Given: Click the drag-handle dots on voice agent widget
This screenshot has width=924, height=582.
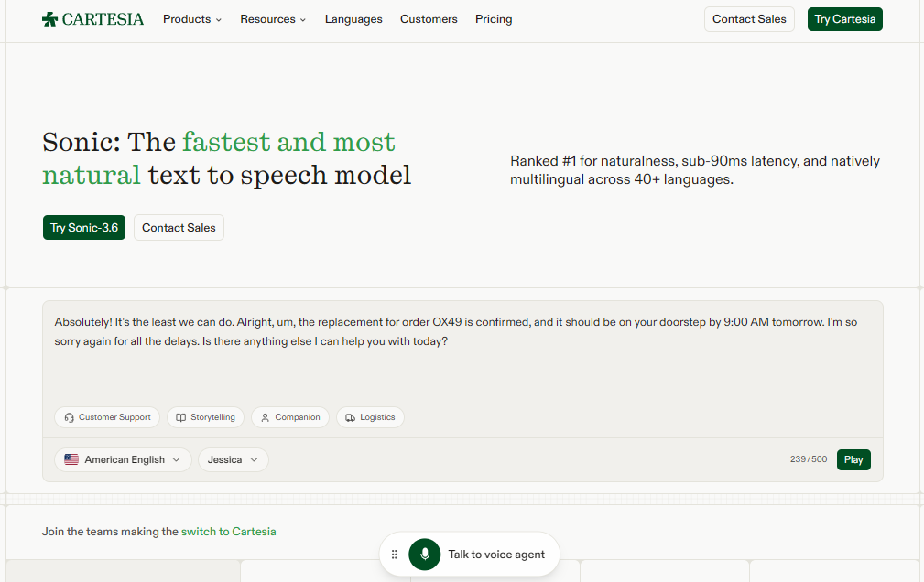Looking at the screenshot, I should [394, 555].
